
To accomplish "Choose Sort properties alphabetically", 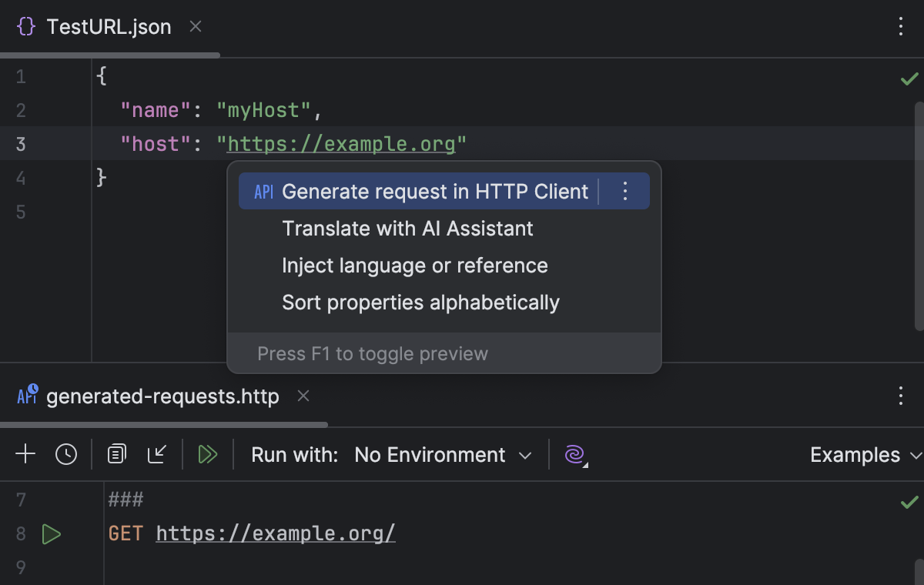I will [x=420, y=302].
